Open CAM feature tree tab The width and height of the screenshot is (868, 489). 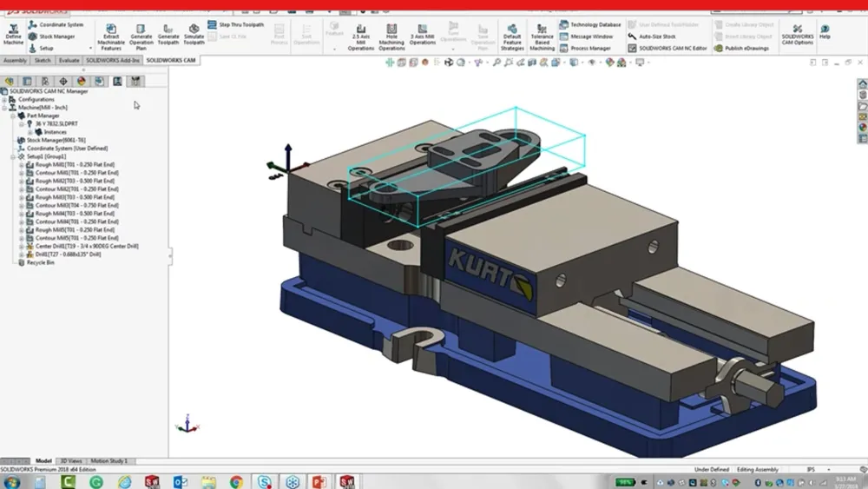pyautogui.click(x=99, y=82)
